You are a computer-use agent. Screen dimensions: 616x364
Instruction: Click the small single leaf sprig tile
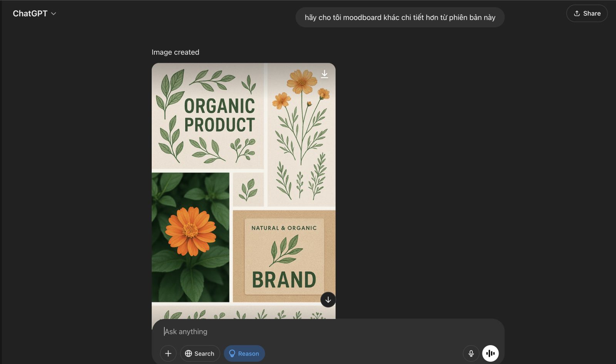pyautogui.click(x=248, y=189)
